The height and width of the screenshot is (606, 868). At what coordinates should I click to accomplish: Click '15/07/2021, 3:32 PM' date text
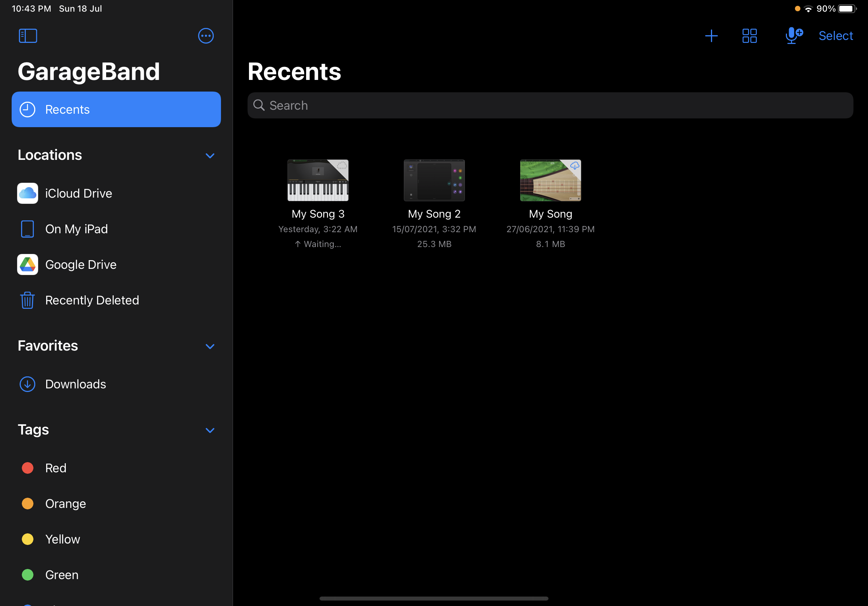coord(434,229)
